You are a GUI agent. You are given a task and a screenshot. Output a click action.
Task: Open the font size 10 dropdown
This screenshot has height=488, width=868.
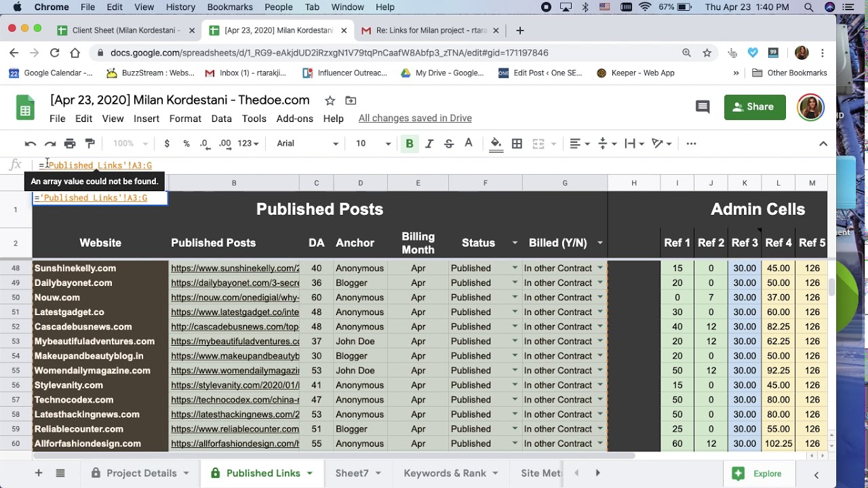click(x=374, y=144)
